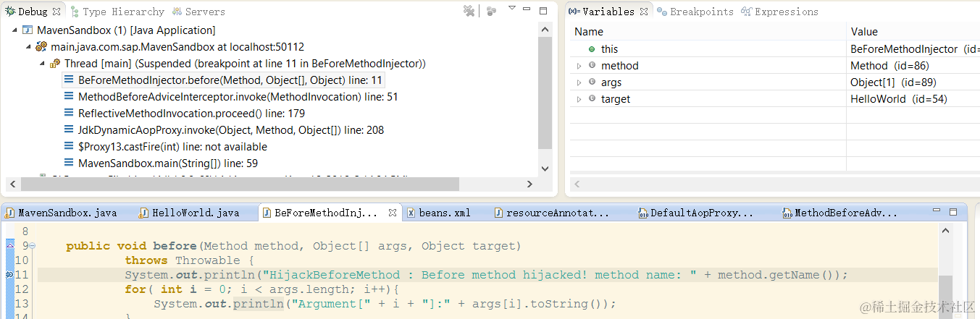Click Variables pane horizontal scroll left arrow
The height and width of the screenshot is (319, 980).
click(x=577, y=184)
